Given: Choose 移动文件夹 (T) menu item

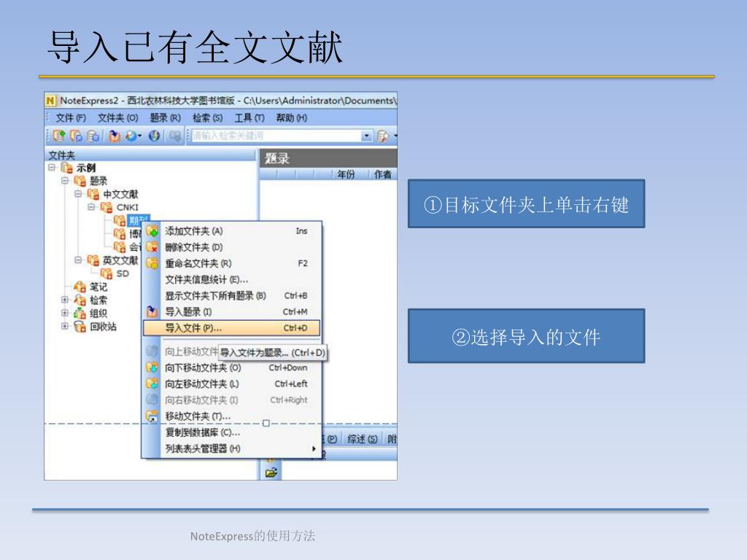Looking at the screenshot, I should 233,416.
